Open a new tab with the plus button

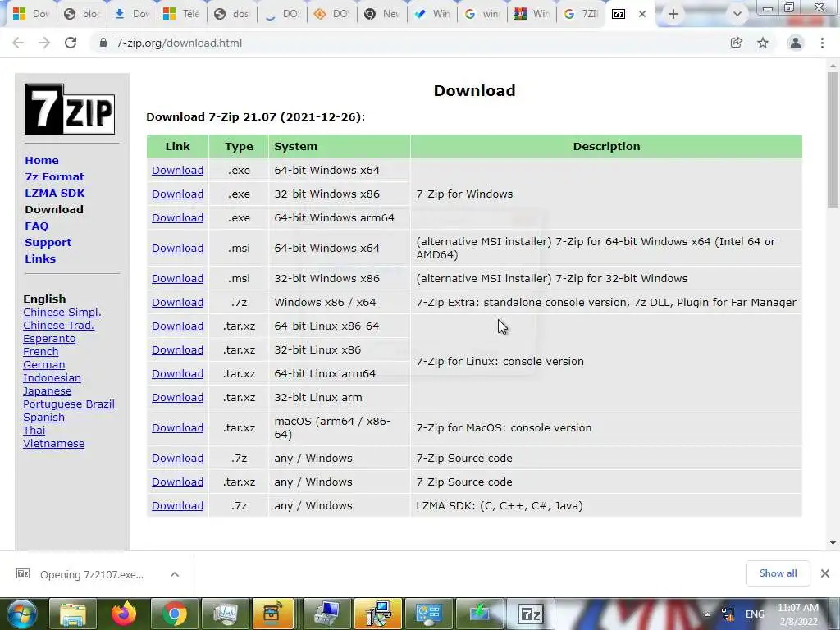673,14
